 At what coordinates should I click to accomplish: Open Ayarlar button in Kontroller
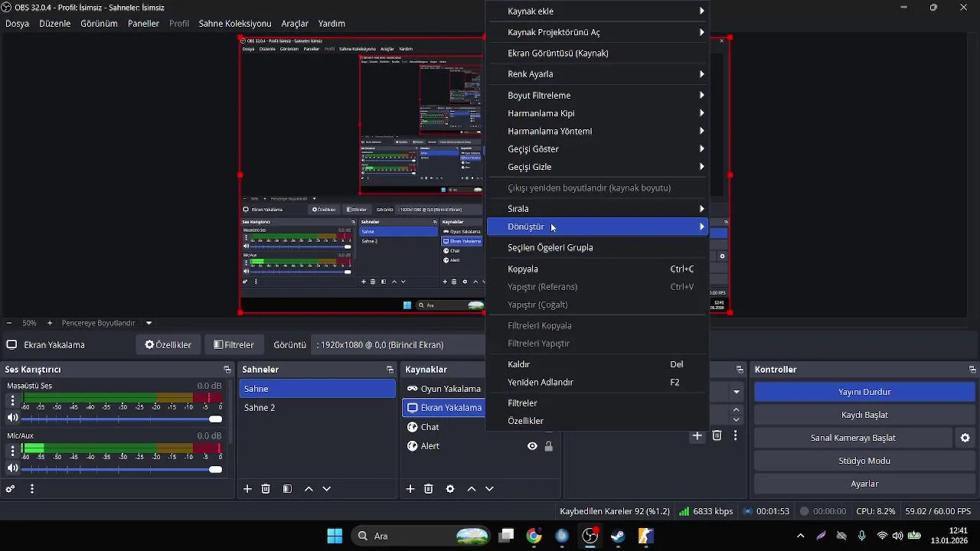[x=864, y=484]
